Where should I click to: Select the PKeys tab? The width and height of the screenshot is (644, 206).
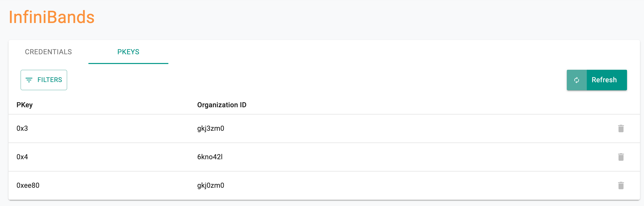128,52
